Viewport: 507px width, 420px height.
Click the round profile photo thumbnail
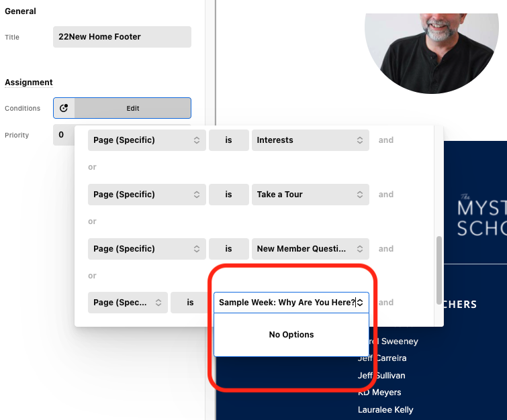432,53
